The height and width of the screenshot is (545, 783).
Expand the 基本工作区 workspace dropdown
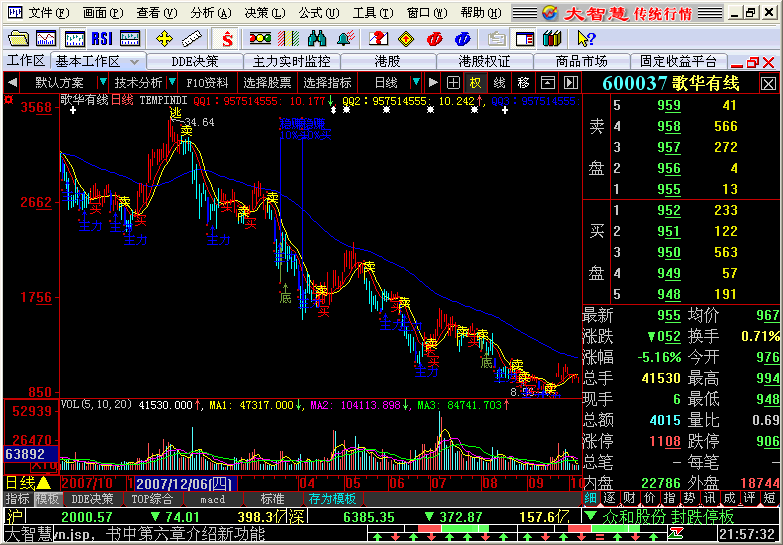click(134, 62)
